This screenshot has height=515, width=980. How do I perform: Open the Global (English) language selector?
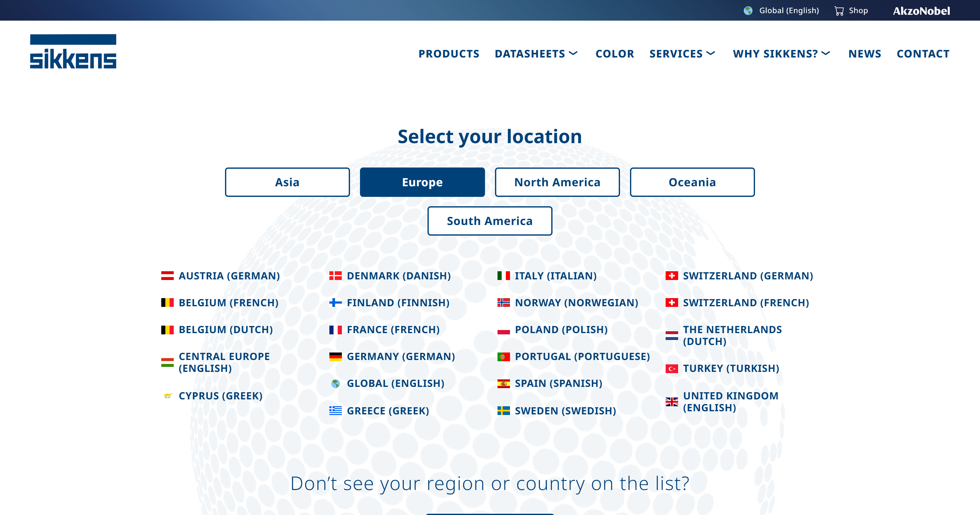782,11
